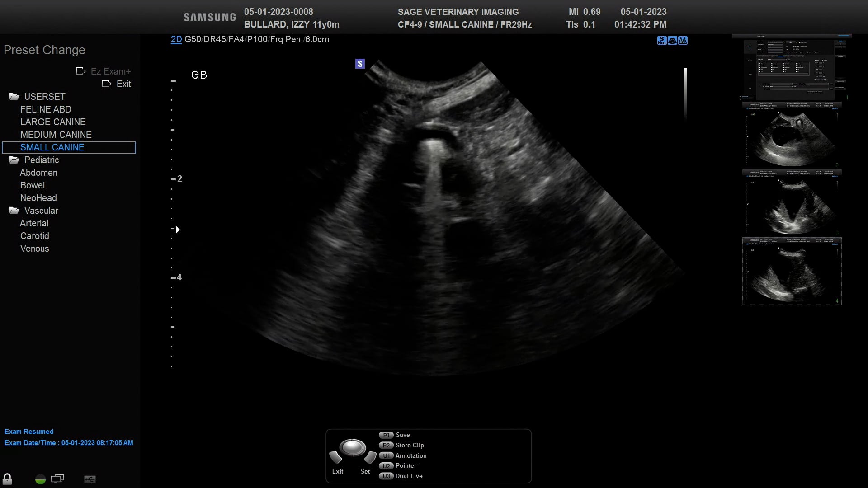Click the Ez Exam+ arrow icon
Screen dimensions: 868x488
[80, 71]
